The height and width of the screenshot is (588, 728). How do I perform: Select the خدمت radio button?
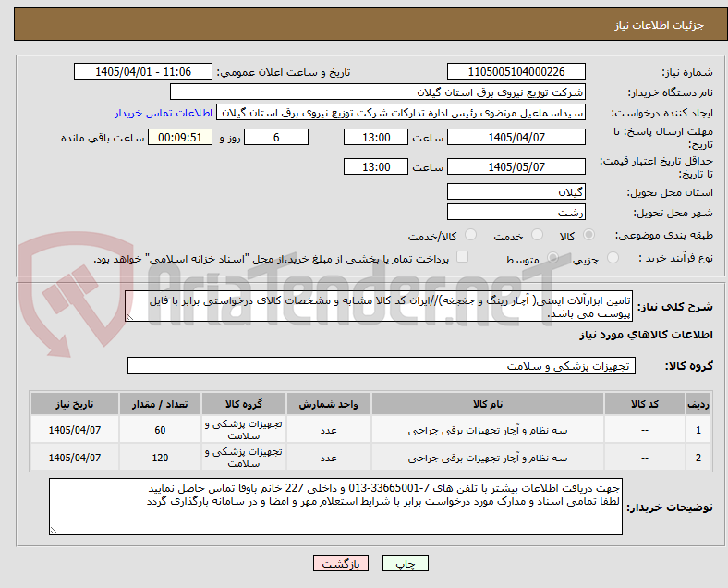click(537, 235)
